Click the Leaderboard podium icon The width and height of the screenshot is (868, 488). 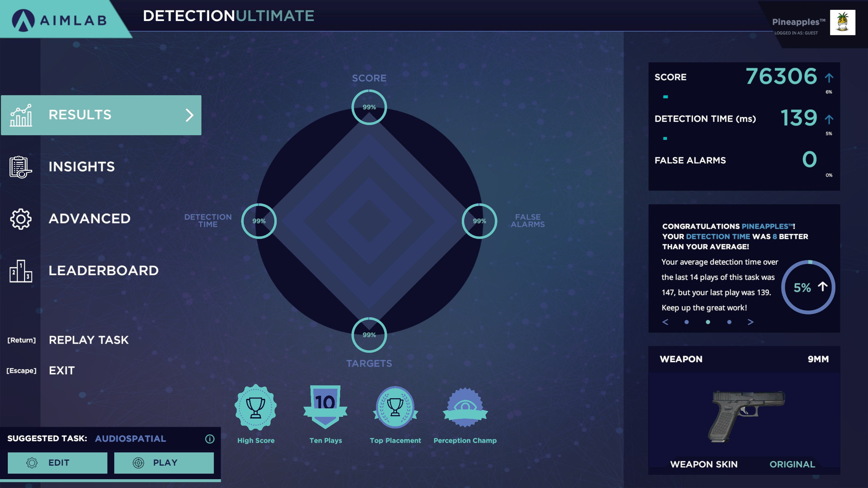coord(21,271)
